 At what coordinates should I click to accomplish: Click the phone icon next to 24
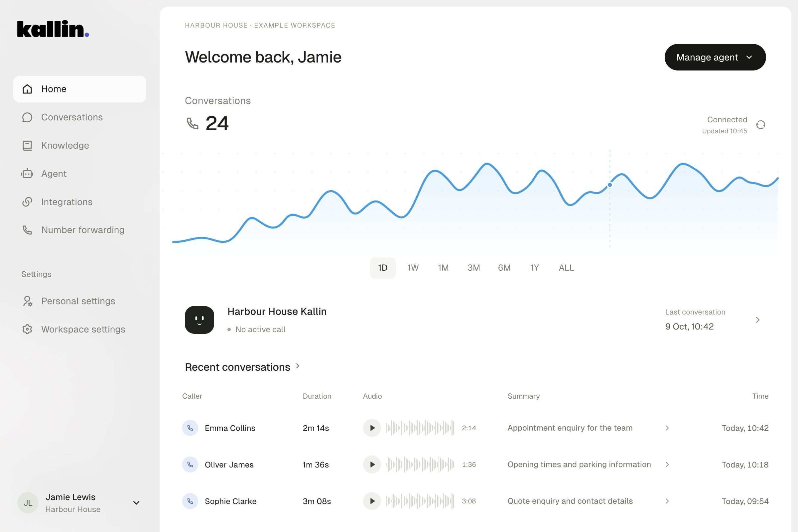point(193,123)
